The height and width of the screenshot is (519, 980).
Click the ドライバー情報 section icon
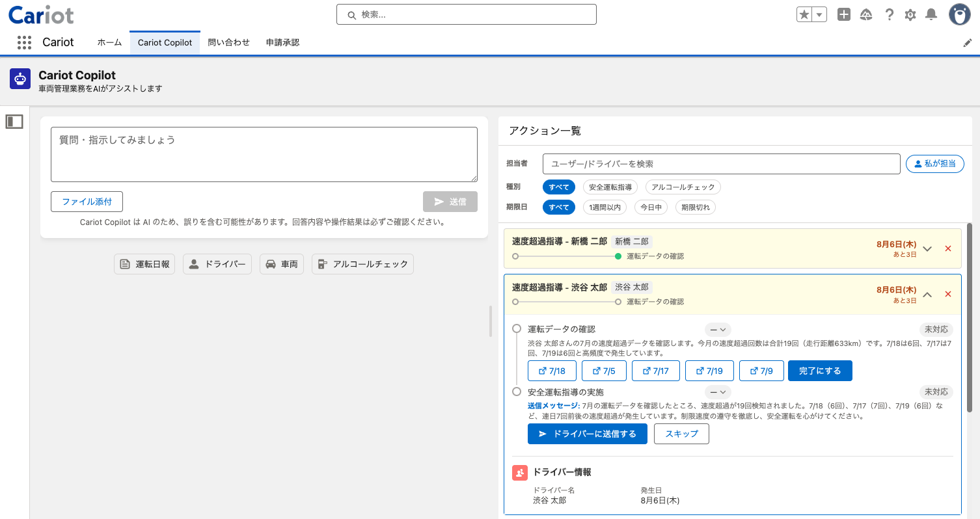point(519,473)
